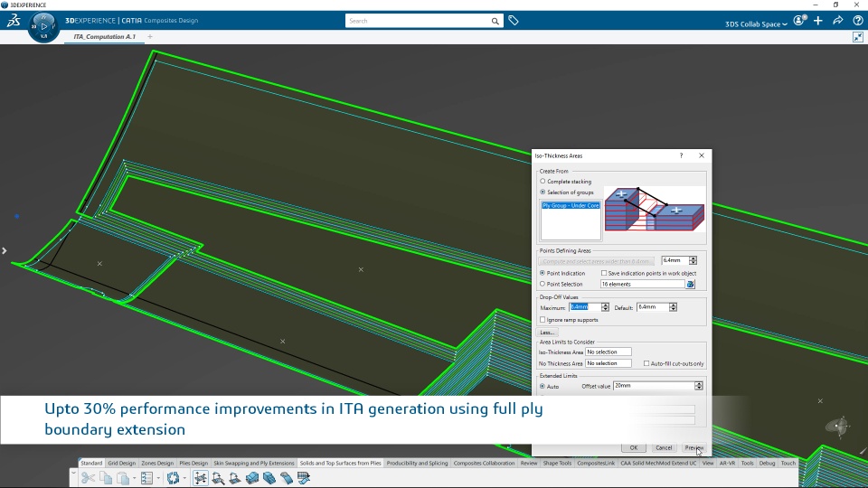868x488 pixels.
Task: Click the search magnifier icon
Action: pyautogui.click(x=495, y=21)
